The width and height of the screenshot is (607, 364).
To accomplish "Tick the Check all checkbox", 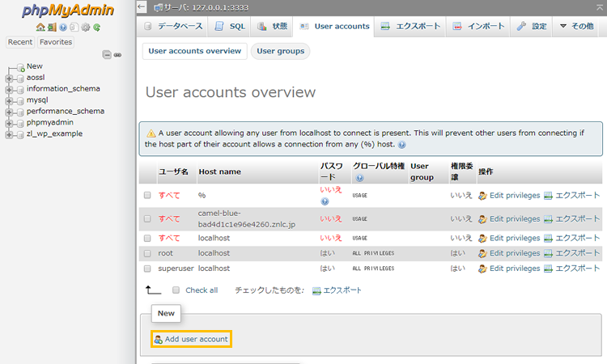I will pyautogui.click(x=176, y=290).
